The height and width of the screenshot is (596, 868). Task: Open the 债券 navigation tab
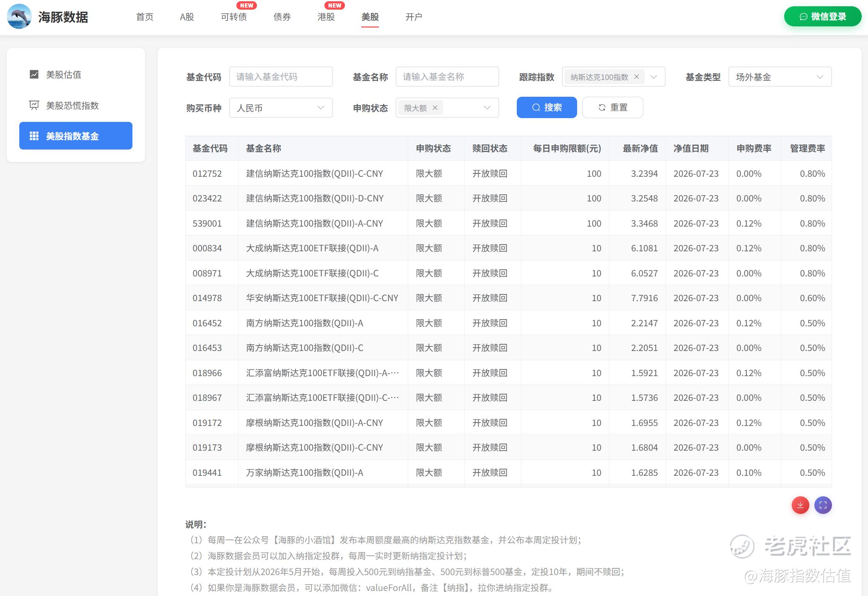pyautogui.click(x=282, y=17)
